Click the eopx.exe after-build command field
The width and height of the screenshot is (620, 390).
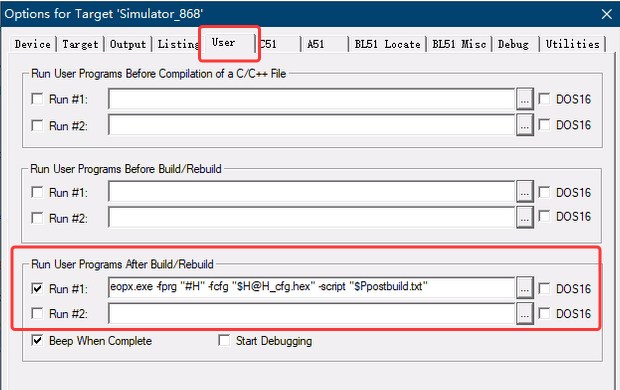coord(312,288)
